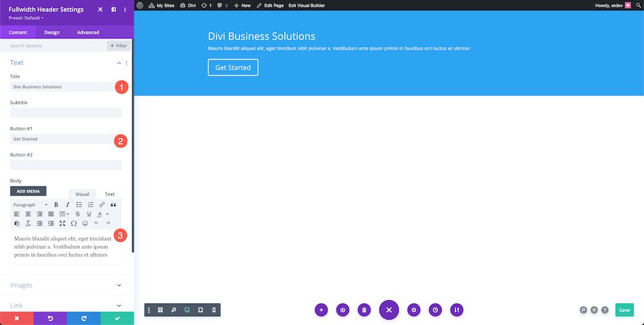Click the strikethrough formatting icon

78,214
